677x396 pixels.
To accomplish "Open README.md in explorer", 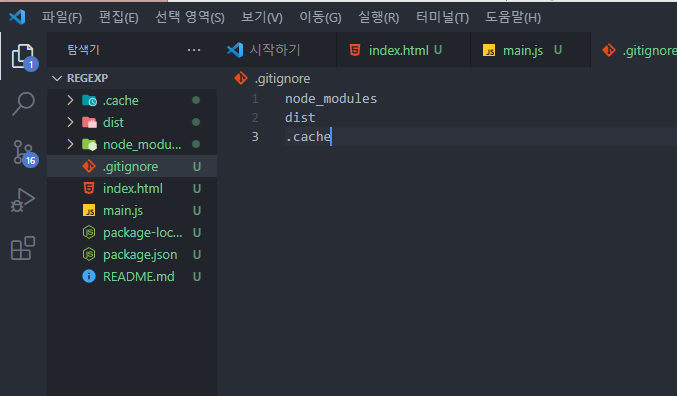I will 132,276.
